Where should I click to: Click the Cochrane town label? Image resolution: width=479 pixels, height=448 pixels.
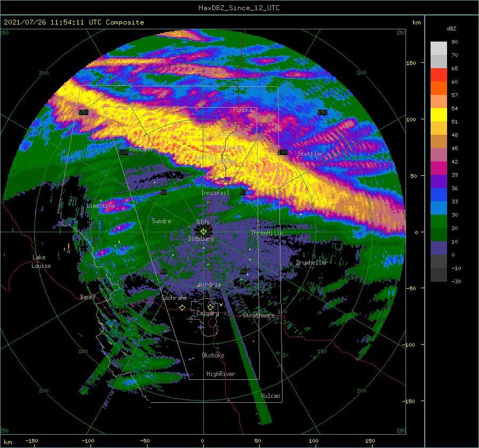pos(174,298)
